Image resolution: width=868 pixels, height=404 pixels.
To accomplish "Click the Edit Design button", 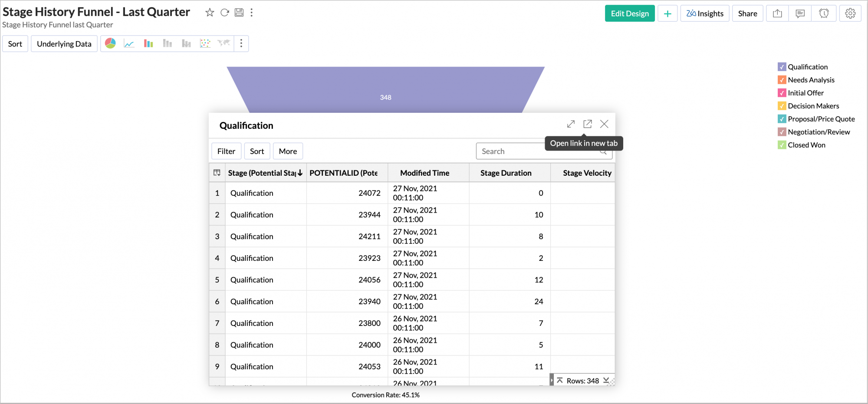I will click(x=630, y=13).
